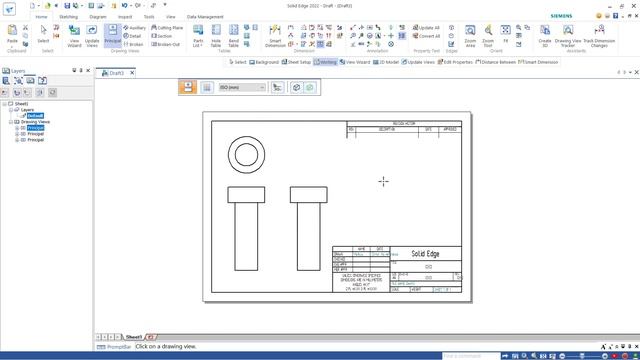The height and width of the screenshot is (360, 640).
Task: Click the Find a command search box
Action: [471, 356]
